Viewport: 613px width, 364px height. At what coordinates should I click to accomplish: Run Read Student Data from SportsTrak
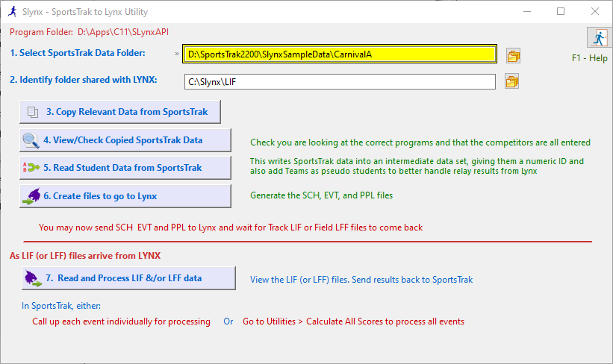coord(125,168)
